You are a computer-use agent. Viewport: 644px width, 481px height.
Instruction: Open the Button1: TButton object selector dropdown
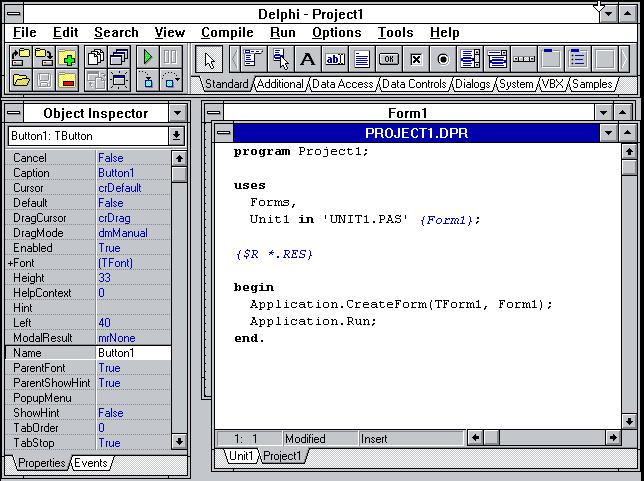point(177,135)
